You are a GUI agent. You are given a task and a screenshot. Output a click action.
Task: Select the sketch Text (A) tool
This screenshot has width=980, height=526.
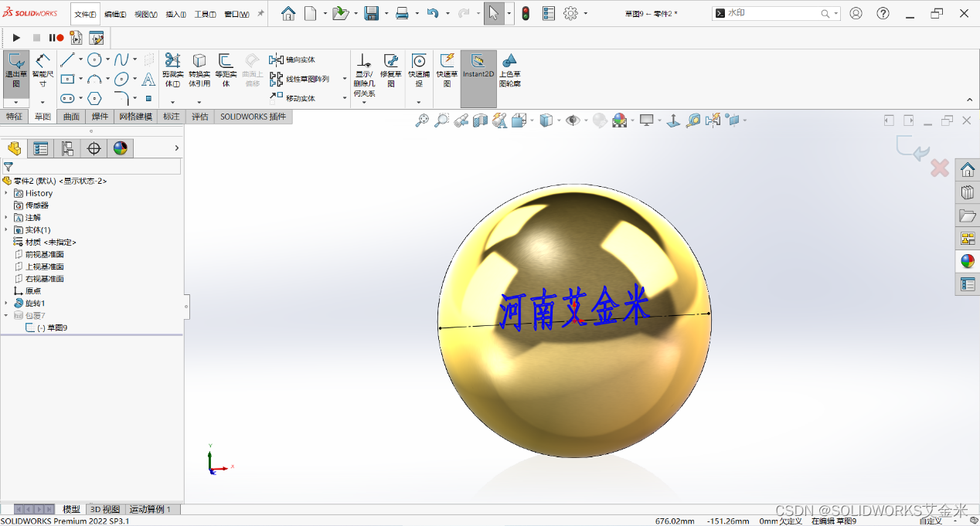coord(148,79)
